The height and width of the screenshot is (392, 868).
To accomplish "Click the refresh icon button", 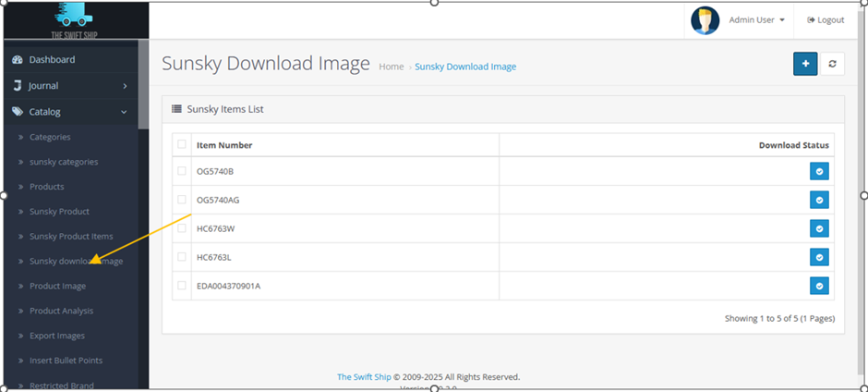I will click(x=832, y=64).
